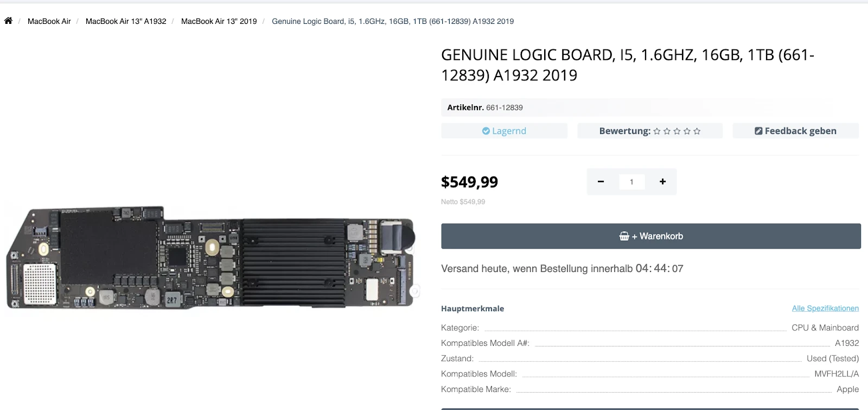Click the pencil icon beside Feedback geben
This screenshot has height=410, width=868.
point(758,130)
